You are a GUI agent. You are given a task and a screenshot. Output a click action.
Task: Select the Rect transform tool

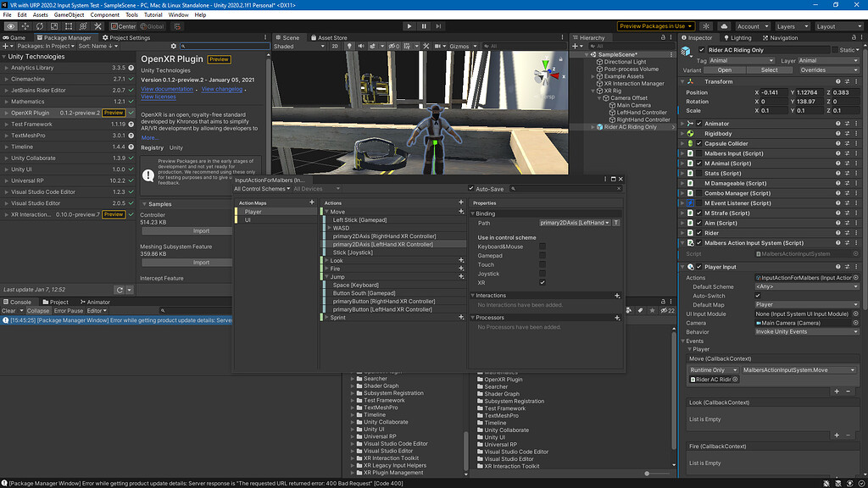[x=68, y=27]
